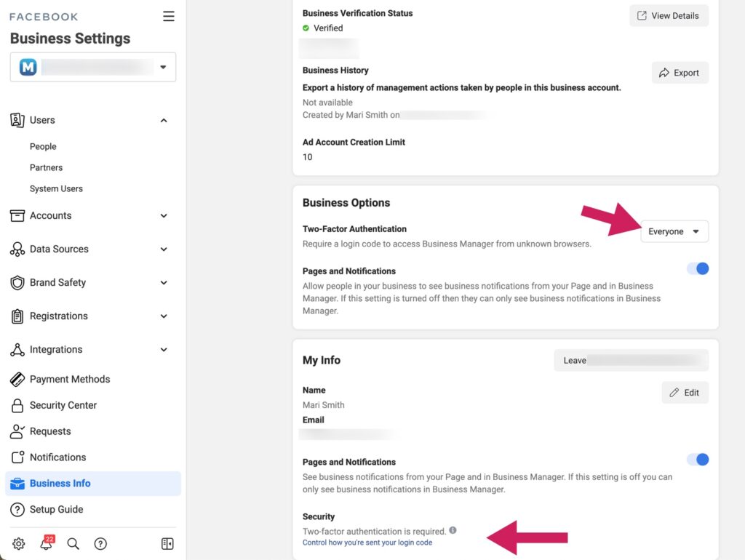Open System Users under Users

click(x=56, y=188)
